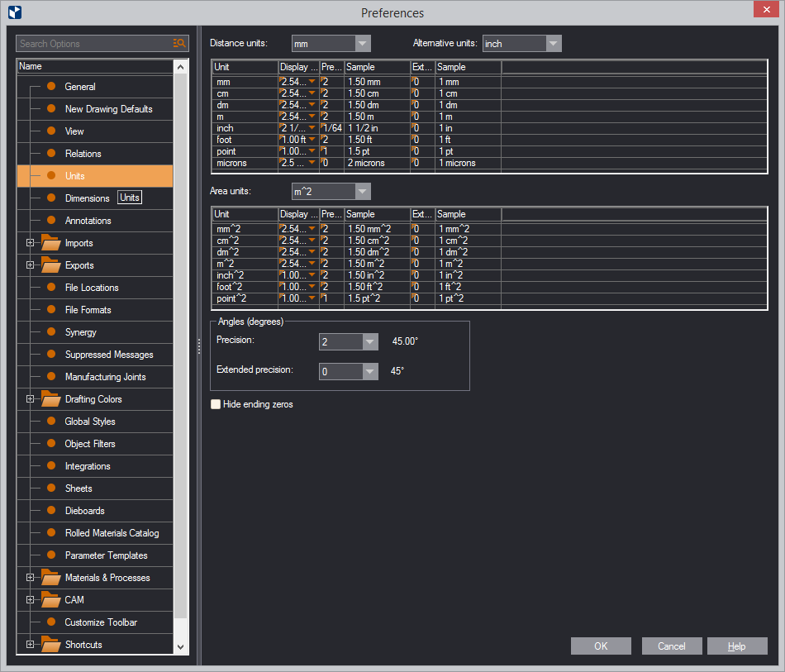The height and width of the screenshot is (672, 785).
Task: Open the Distance units dropdown
Action: pos(363,44)
